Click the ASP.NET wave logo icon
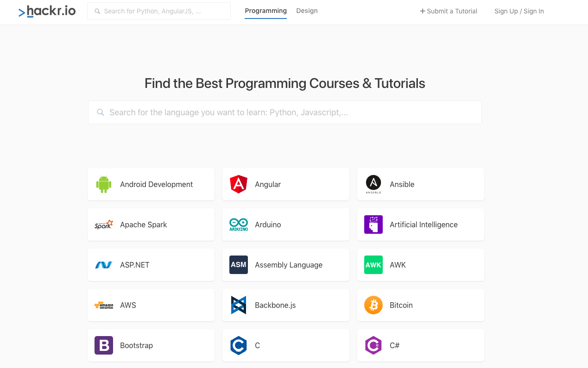Viewport: 588px width, 368px height. (x=104, y=265)
